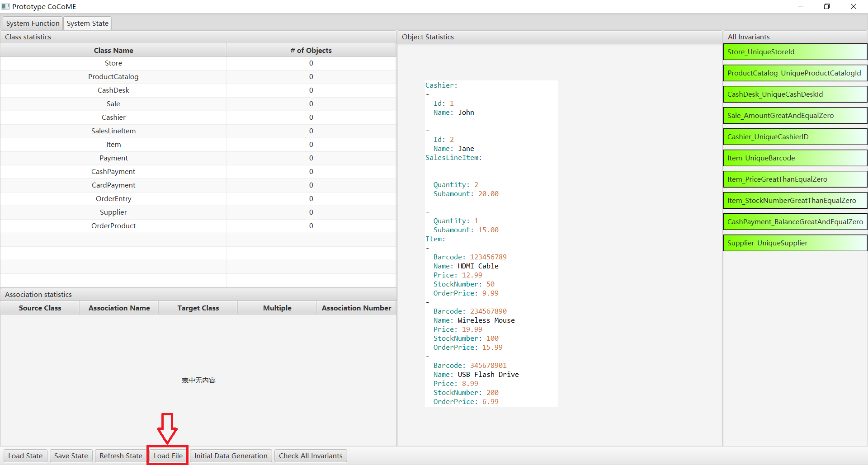This screenshot has width=868, height=465.
Task: Open the Load File button
Action: pos(168,456)
